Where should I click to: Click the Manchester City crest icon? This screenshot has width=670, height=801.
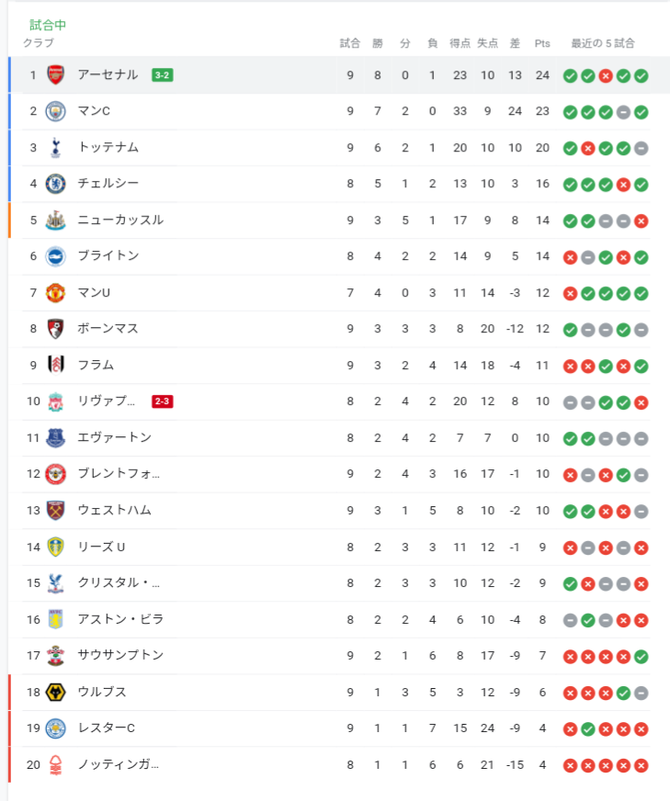pyautogui.click(x=56, y=111)
